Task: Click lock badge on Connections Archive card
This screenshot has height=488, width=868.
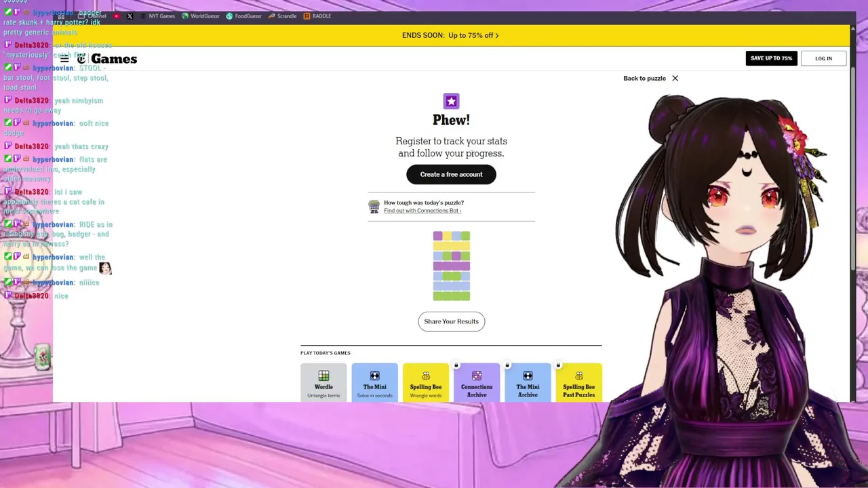Action: pyautogui.click(x=456, y=365)
